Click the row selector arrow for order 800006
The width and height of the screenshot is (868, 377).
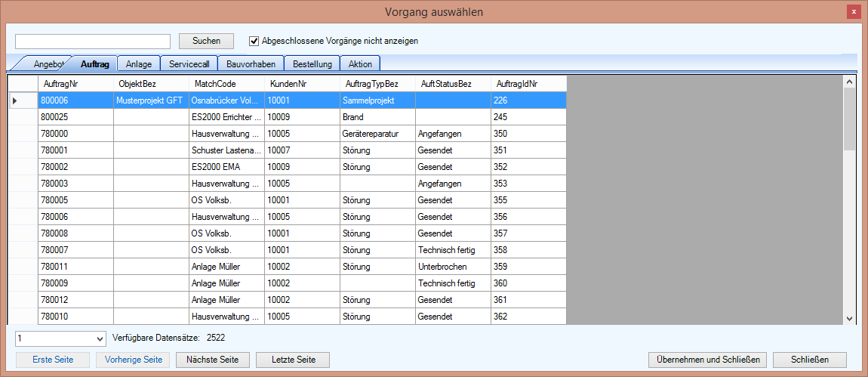click(x=15, y=100)
